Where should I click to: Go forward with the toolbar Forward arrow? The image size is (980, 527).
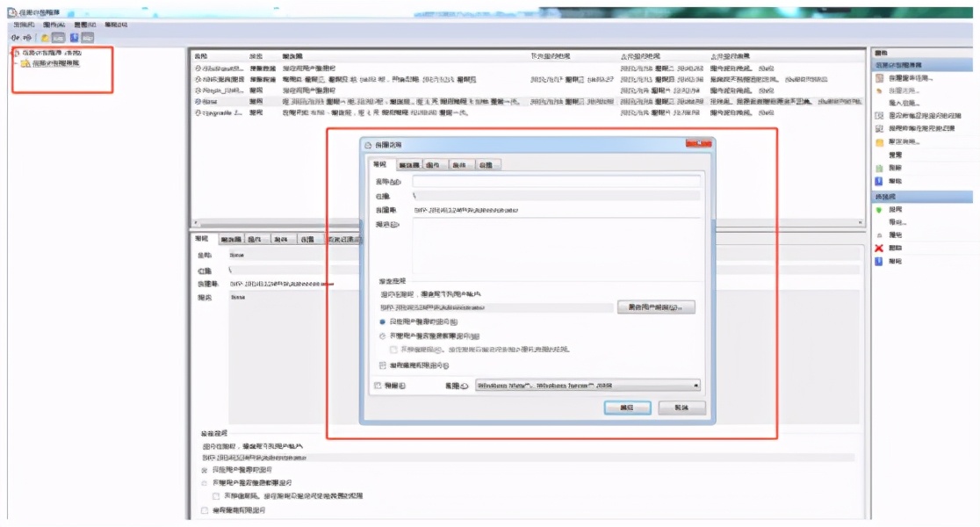(27, 38)
